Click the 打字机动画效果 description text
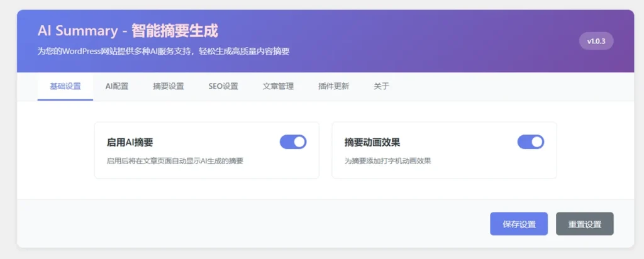Screen dimensions: 644x259 [x=387, y=161]
